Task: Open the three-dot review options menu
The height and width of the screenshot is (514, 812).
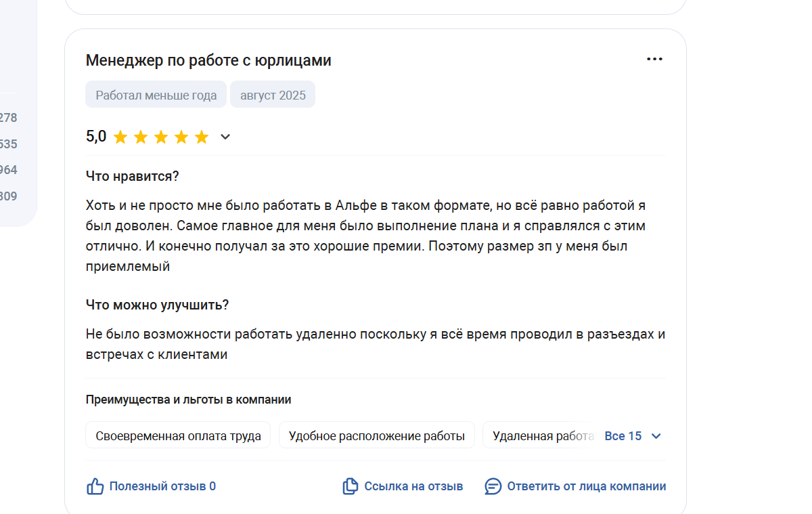Action: 654,60
